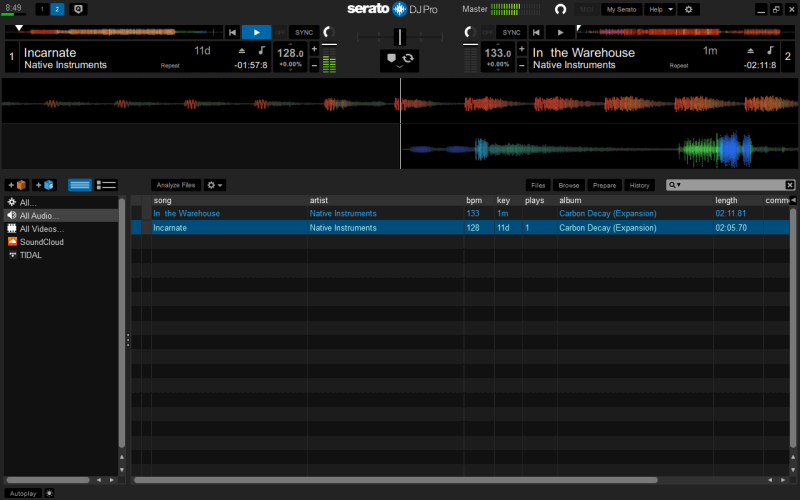The width and height of the screenshot is (800, 500).
Task: Sort library by the song column header
Action: [229, 201]
